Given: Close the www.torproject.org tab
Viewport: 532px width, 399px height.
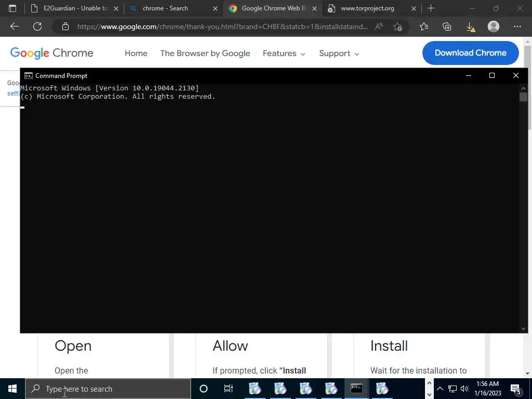Looking at the screenshot, I should point(414,8).
